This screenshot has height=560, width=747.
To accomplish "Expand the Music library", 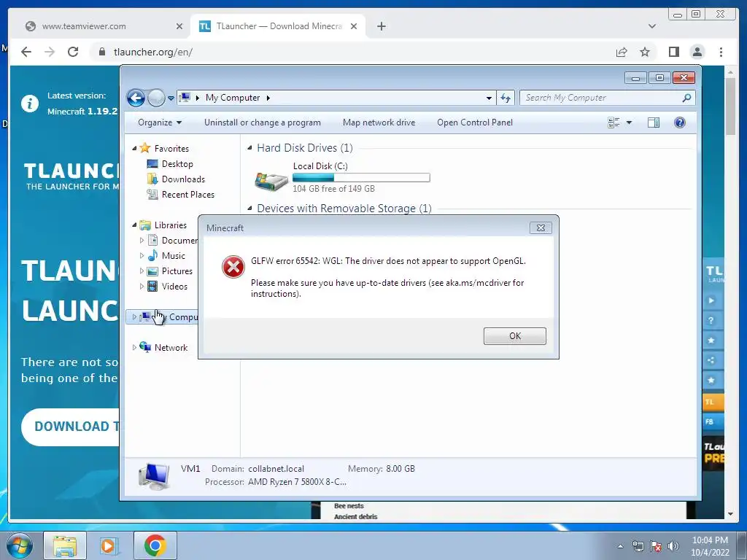I will [142, 256].
